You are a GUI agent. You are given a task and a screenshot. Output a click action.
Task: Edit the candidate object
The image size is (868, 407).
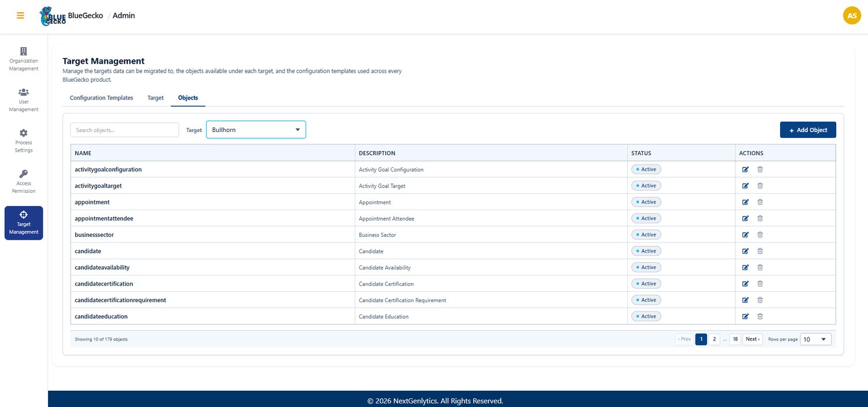coord(745,251)
